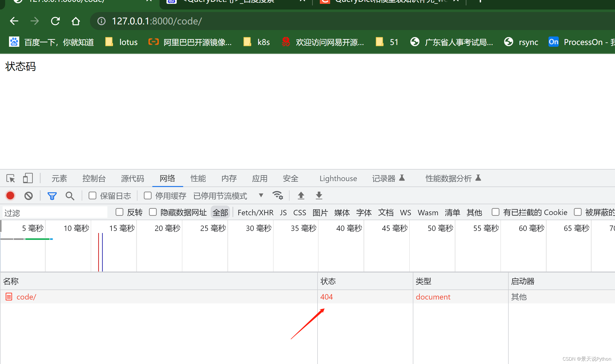
Task: Switch to 控制台 panel
Action: [94, 179]
